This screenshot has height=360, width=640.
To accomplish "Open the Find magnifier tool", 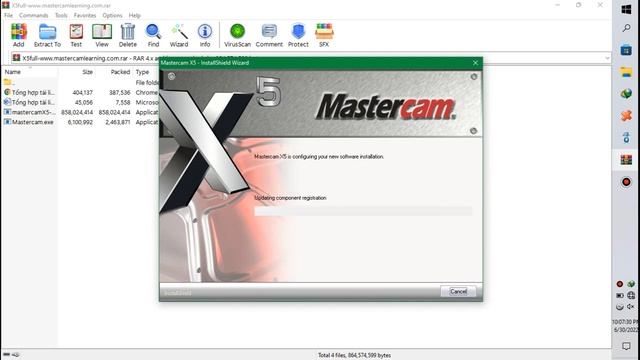I will click(x=153, y=35).
